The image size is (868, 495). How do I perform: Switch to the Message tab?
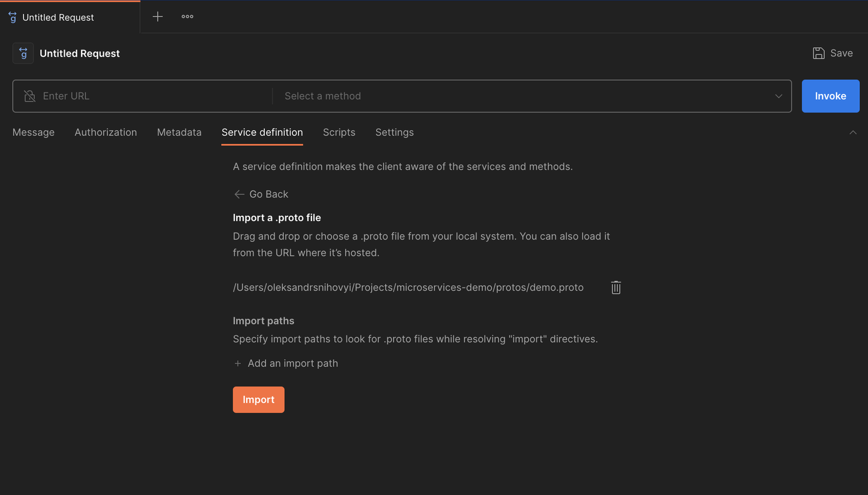pos(33,132)
